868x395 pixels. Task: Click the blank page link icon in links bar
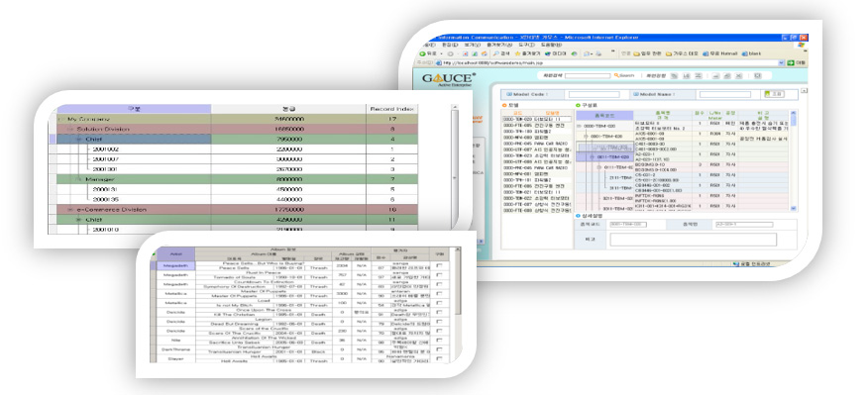(744, 53)
